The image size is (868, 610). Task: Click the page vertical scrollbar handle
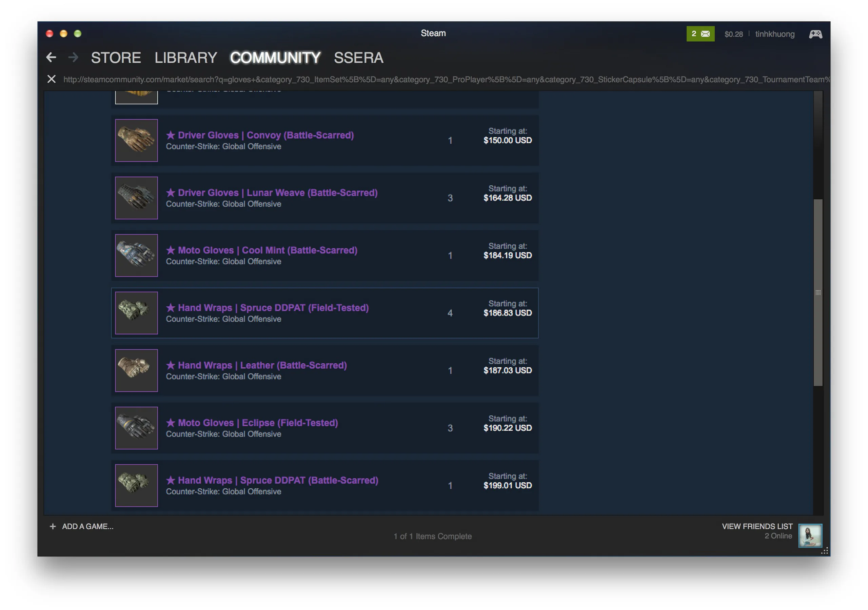[x=818, y=292]
